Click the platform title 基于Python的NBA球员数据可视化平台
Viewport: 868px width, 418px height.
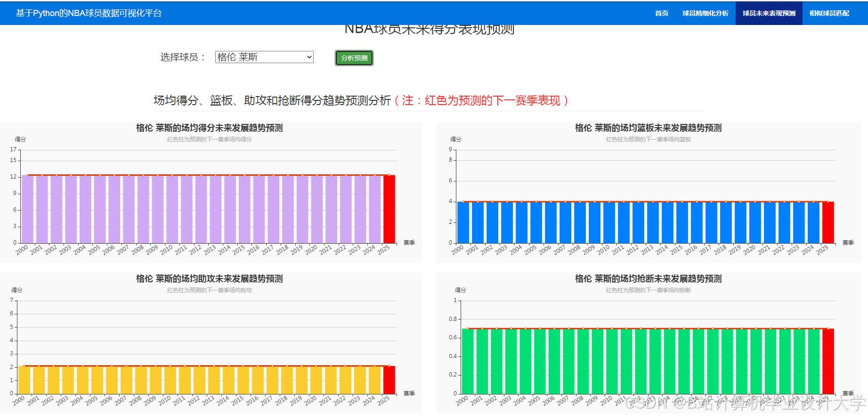coord(89,13)
